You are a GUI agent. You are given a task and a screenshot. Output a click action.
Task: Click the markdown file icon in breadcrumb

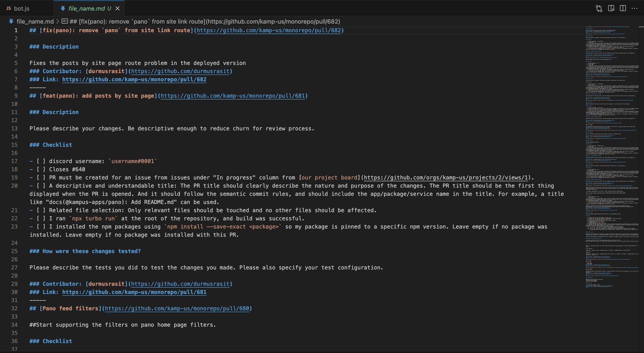[x=11, y=21]
